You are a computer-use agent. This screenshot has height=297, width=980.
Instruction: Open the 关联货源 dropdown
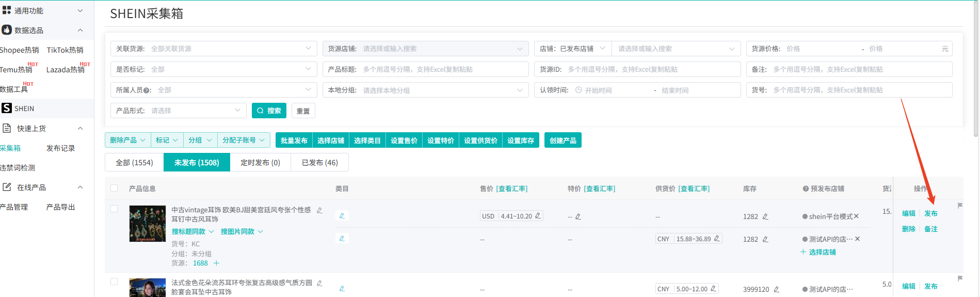point(214,49)
